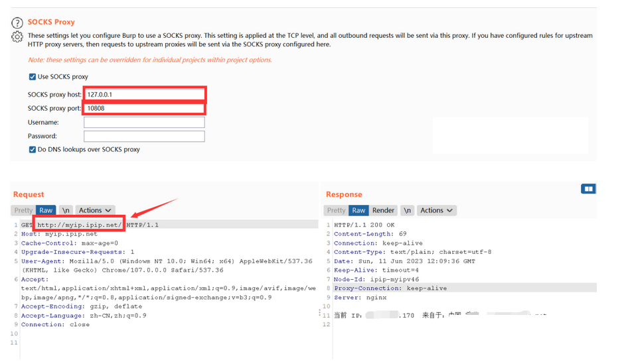This screenshot has width=630, height=364.
Task: Click the SOCKS proxy host field
Action: click(144, 95)
